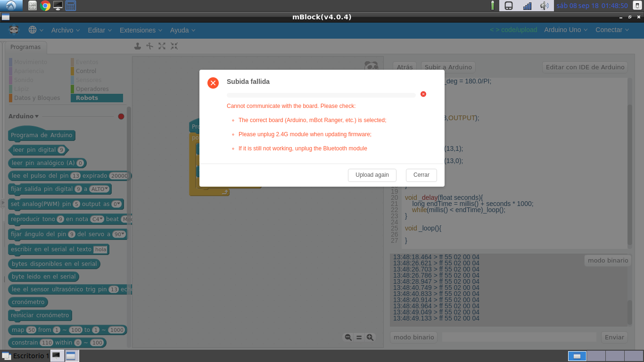The image size is (644, 362).
Task: Expand the ALTO dropdown in fijar salida block
Action: tap(100, 189)
